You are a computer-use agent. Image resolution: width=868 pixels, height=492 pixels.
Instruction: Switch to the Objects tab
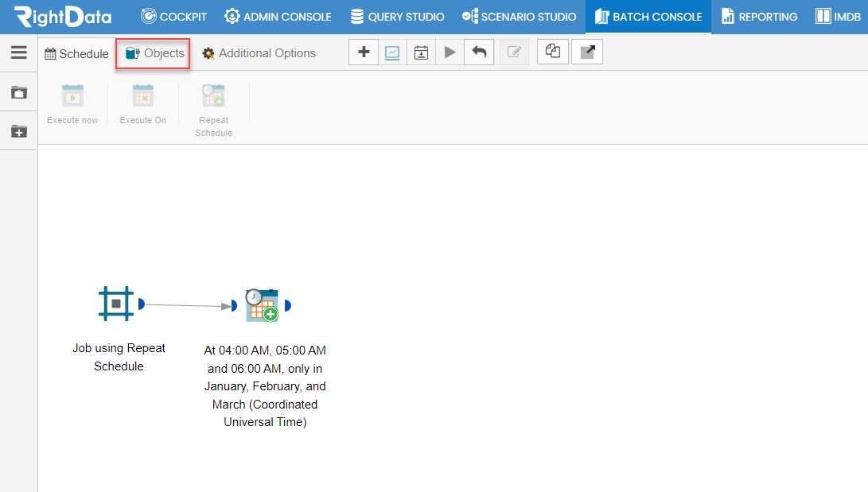point(154,53)
